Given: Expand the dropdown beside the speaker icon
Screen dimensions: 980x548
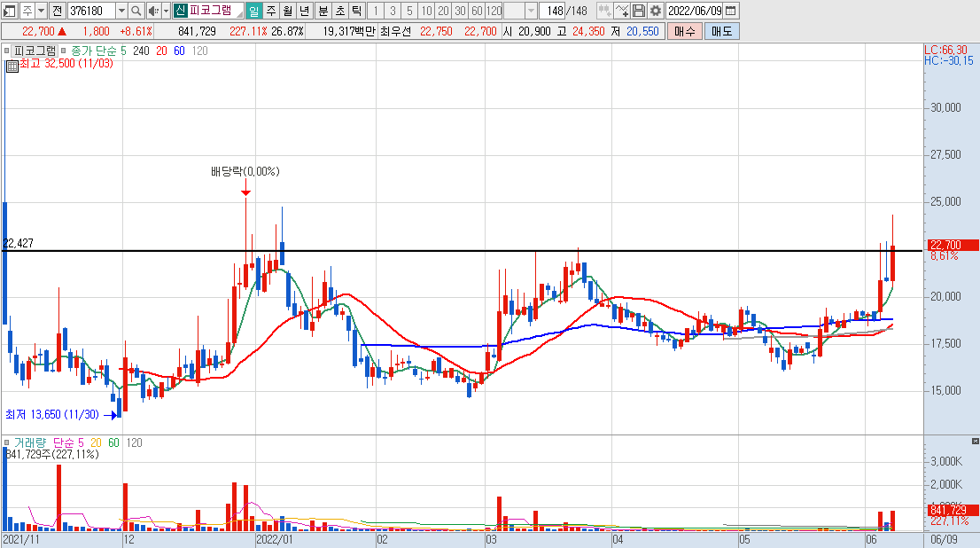Looking at the screenshot, I should tap(167, 11).
